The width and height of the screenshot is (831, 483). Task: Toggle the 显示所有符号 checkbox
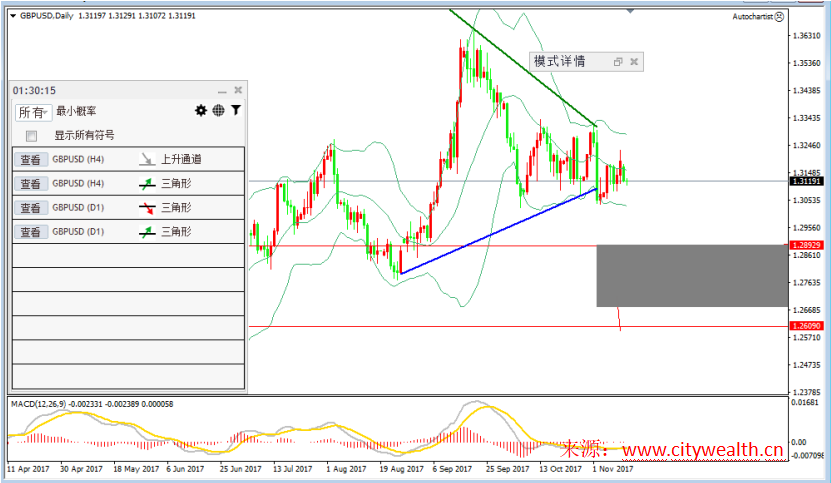[x=31, y=136]
